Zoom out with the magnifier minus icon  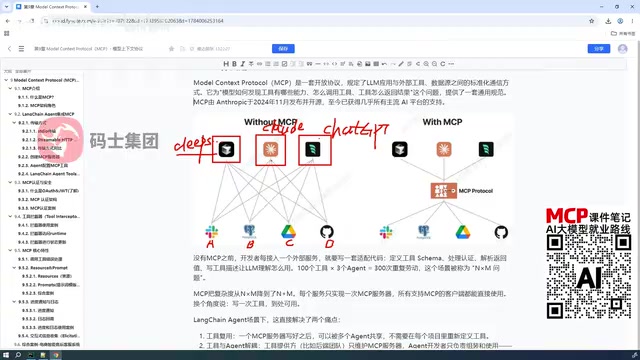point(434,64)
